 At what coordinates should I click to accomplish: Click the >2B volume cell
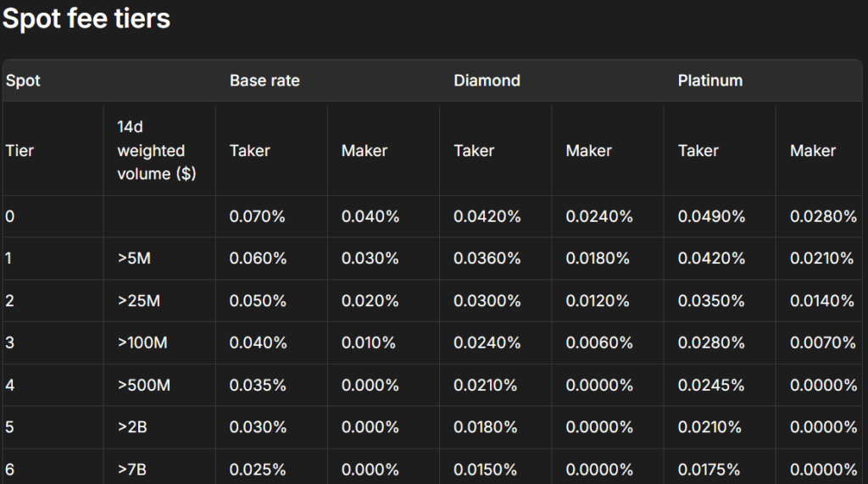pyautogui.click(x=132, y=428)
